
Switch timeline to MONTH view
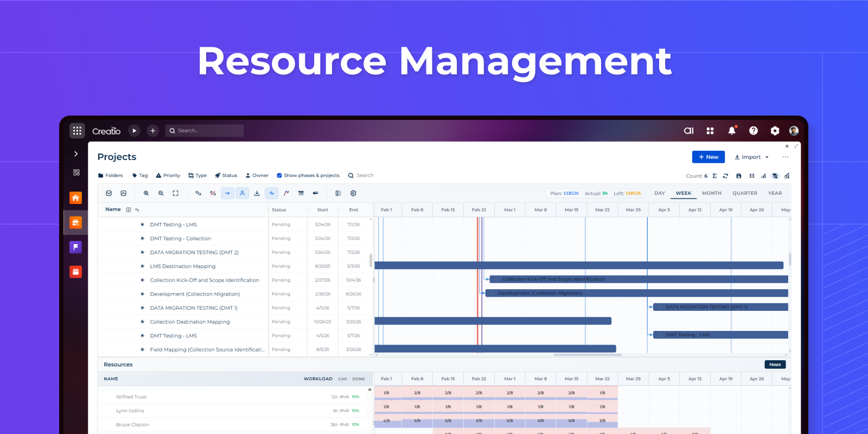click(711, 193)
